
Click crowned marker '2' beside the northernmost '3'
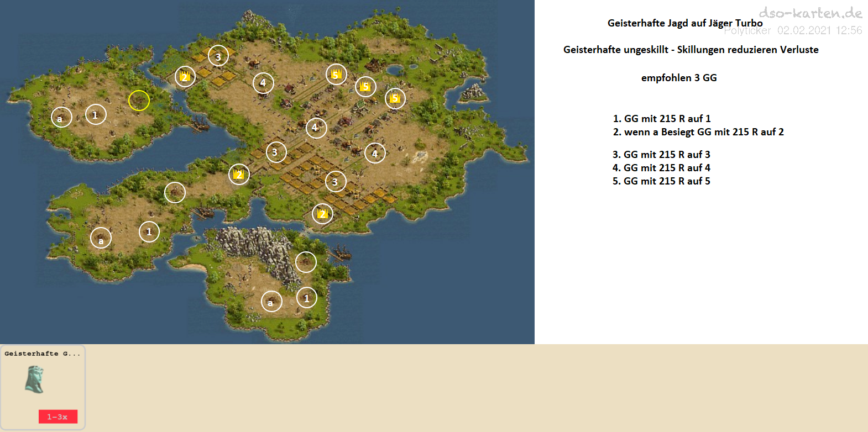185,76
